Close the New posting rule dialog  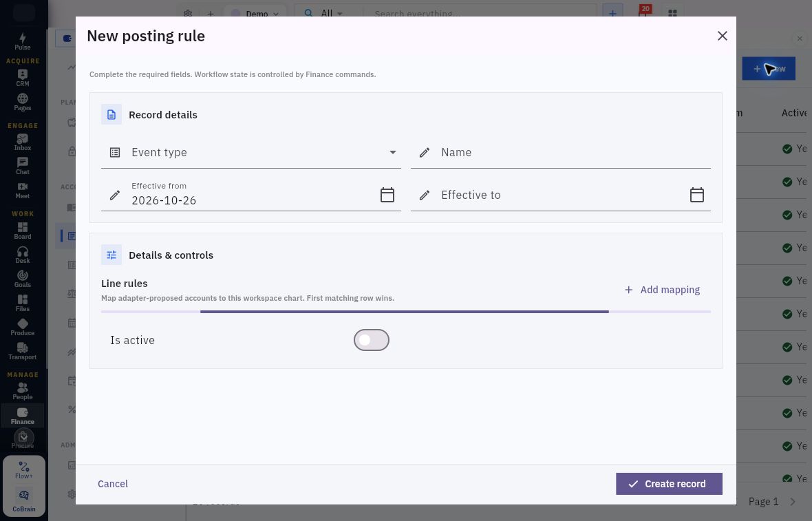[723, 36]
